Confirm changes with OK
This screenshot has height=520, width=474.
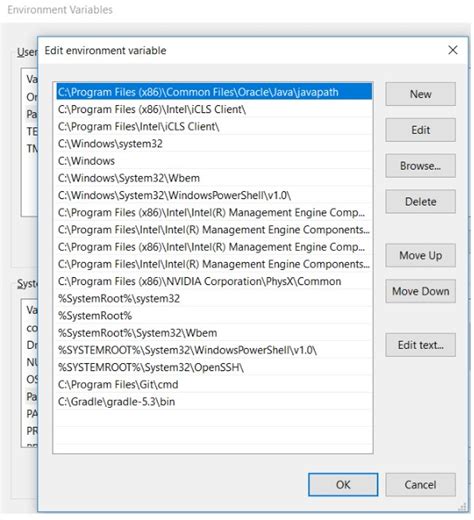(x=343, y=484)
